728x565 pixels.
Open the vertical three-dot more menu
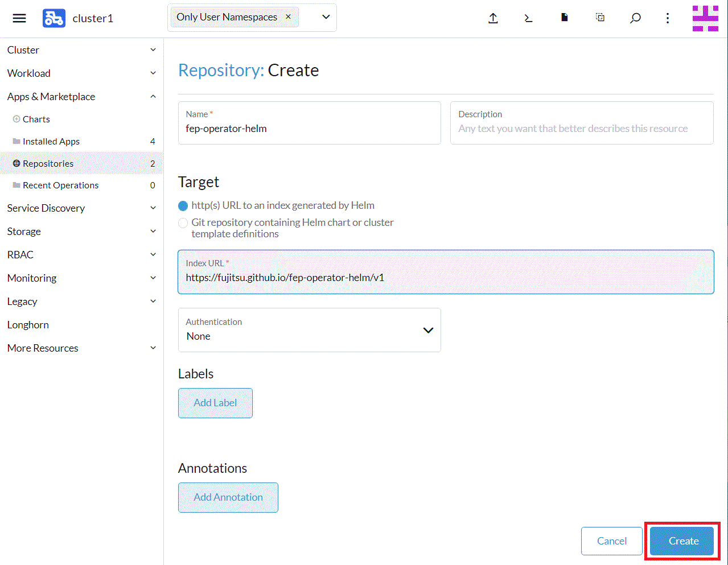[667, 18]
